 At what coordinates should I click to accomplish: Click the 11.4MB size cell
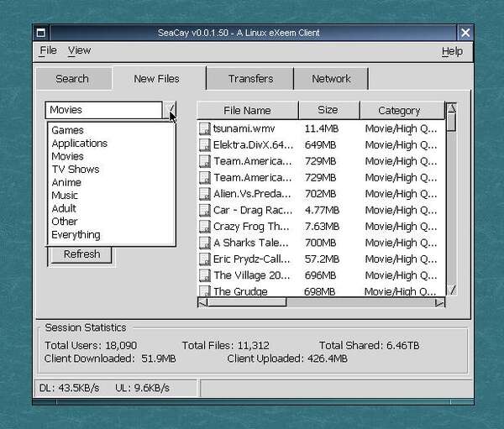coord(322,128)
